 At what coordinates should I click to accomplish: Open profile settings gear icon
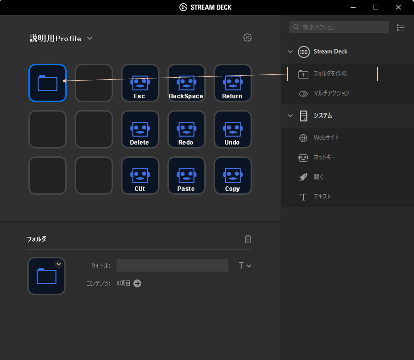click(x=247, y=38)
